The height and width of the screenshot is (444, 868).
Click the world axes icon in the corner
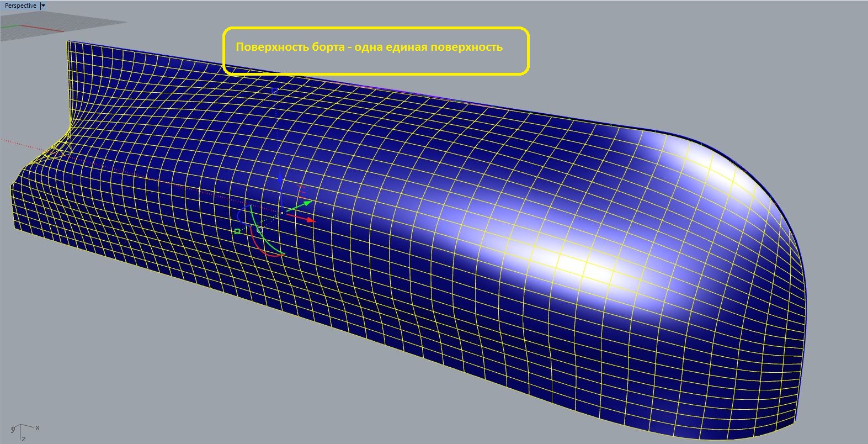click(x=22, y=431)
